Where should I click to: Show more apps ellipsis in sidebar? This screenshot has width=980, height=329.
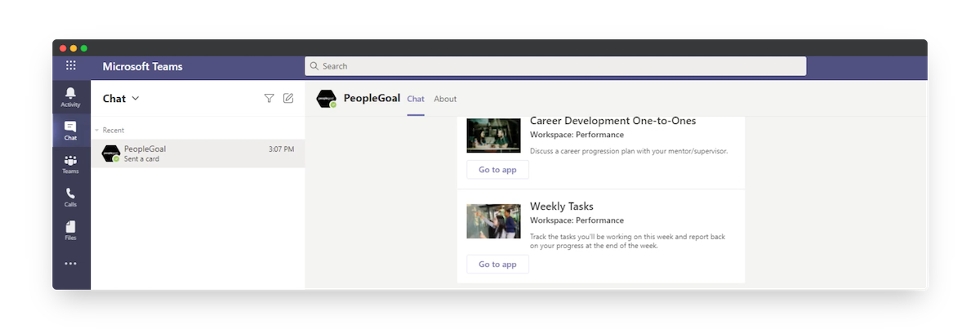click(x=71, y=264)
